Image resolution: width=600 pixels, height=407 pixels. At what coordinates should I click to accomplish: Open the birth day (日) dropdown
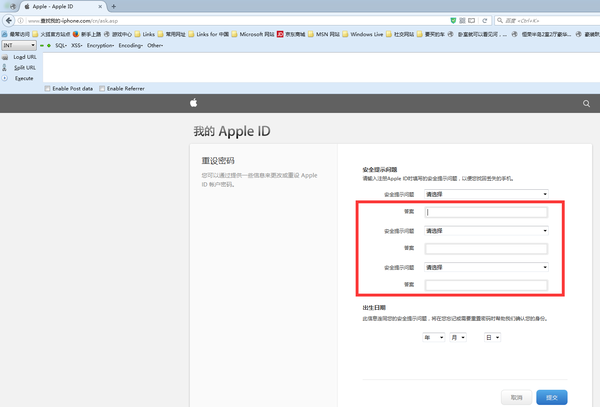point(492,337)
